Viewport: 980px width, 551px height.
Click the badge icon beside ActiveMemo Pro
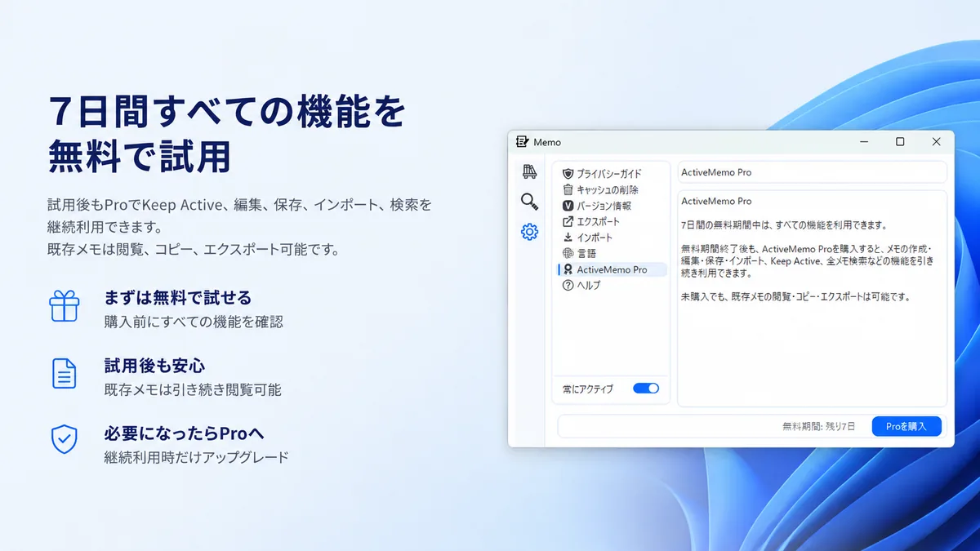(x=568, y=269)
